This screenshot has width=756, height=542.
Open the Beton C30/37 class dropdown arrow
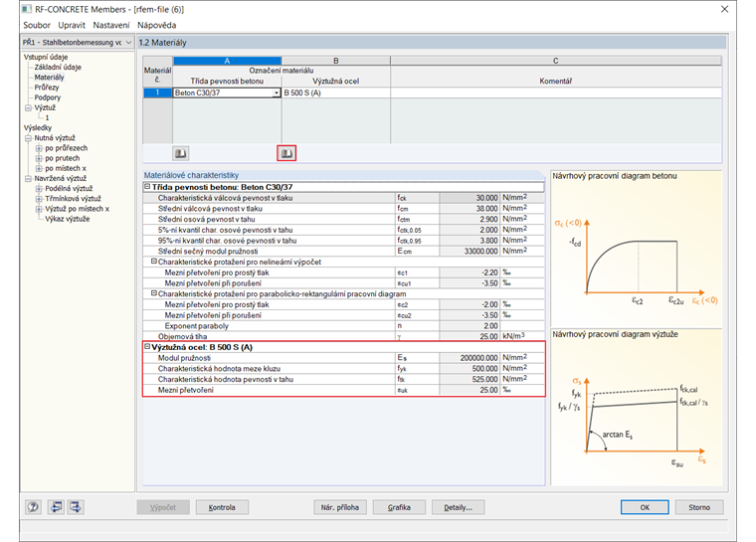click(277, 92)
